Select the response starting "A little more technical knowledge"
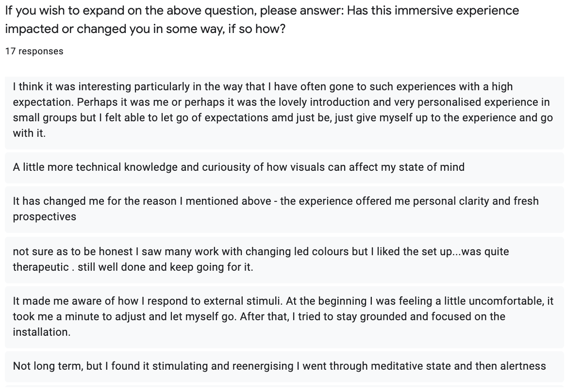Image resolution: width=567 pixels, height=392 pixels. coord(238,167)
